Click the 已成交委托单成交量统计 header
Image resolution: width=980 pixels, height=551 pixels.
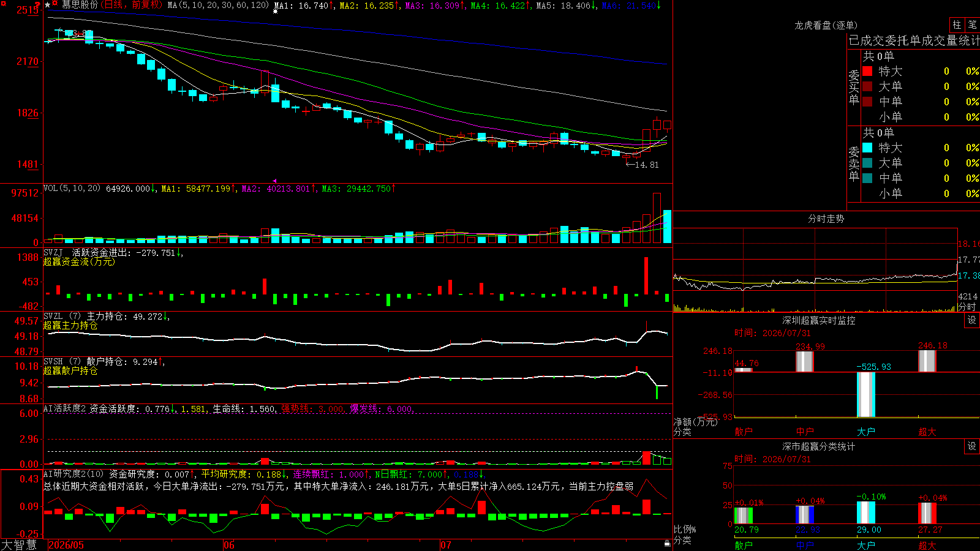point(914,40)
